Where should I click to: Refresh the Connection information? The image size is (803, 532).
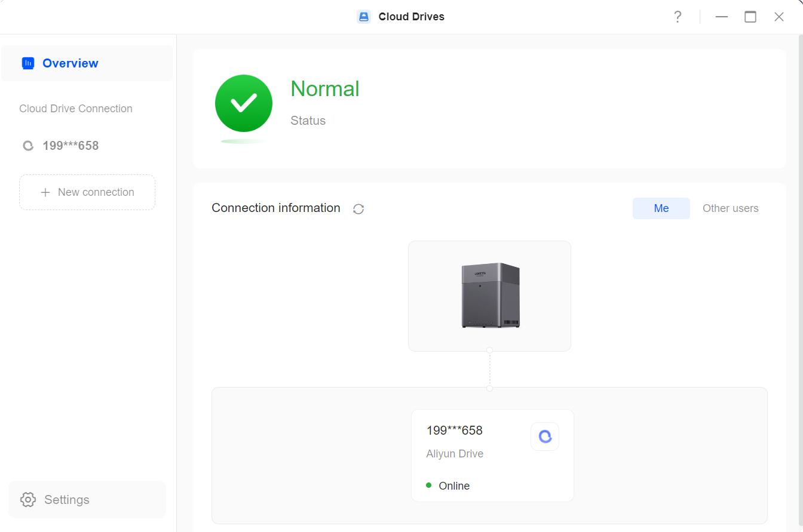coord(358,209)
